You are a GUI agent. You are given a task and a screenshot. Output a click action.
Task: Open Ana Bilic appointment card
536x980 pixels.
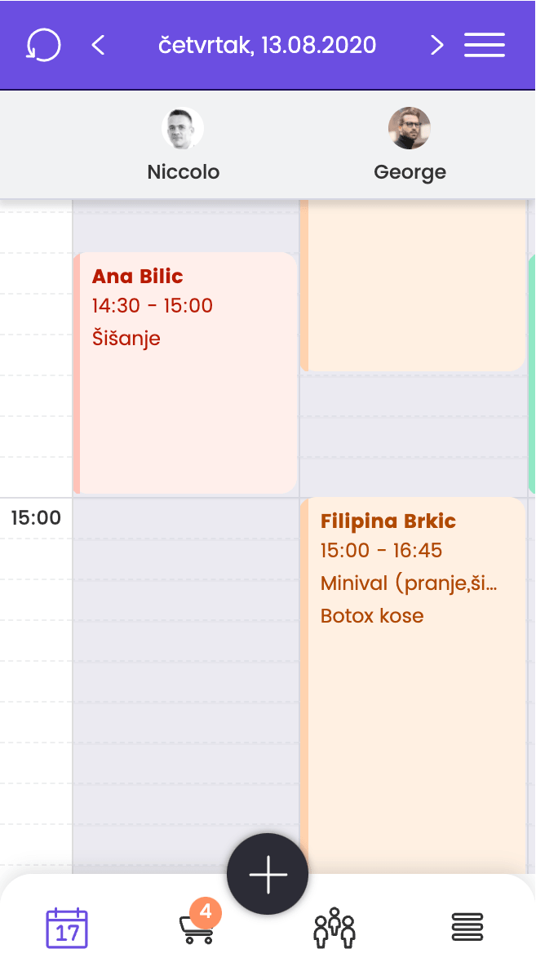185,372
